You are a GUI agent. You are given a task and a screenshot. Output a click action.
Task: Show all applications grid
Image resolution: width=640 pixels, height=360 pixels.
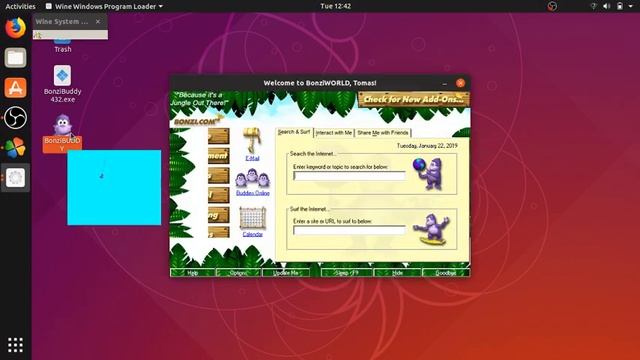click(16, 345)
